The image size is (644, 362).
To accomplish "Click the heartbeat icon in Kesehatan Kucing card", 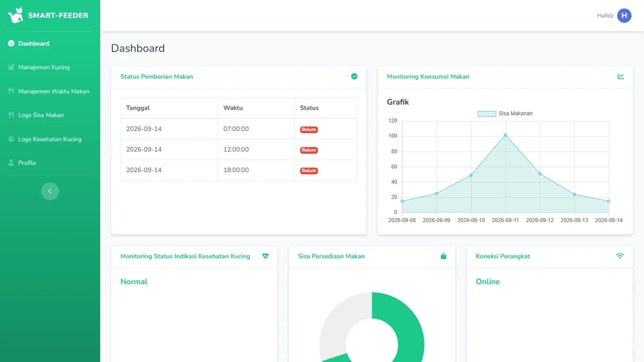I will tap(265, 256).
